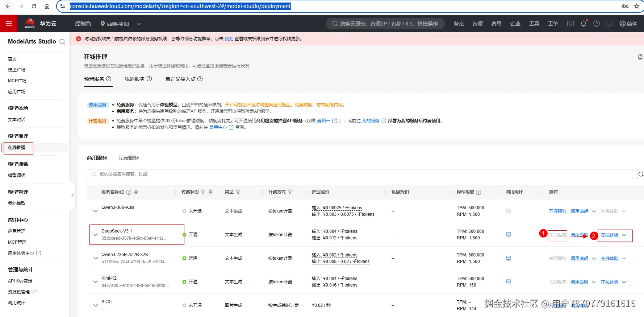Open 费用中心 link in billing rules

tap(218, 127)
